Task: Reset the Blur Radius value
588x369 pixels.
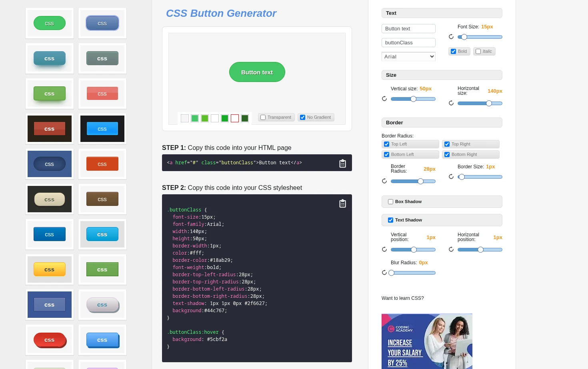Action: click(384, 273)
